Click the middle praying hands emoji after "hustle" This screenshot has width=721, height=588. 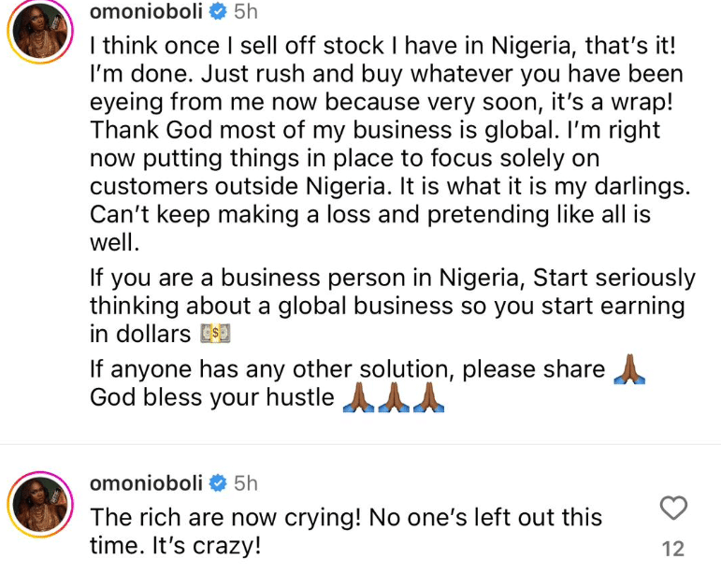(x=394, y=398)
